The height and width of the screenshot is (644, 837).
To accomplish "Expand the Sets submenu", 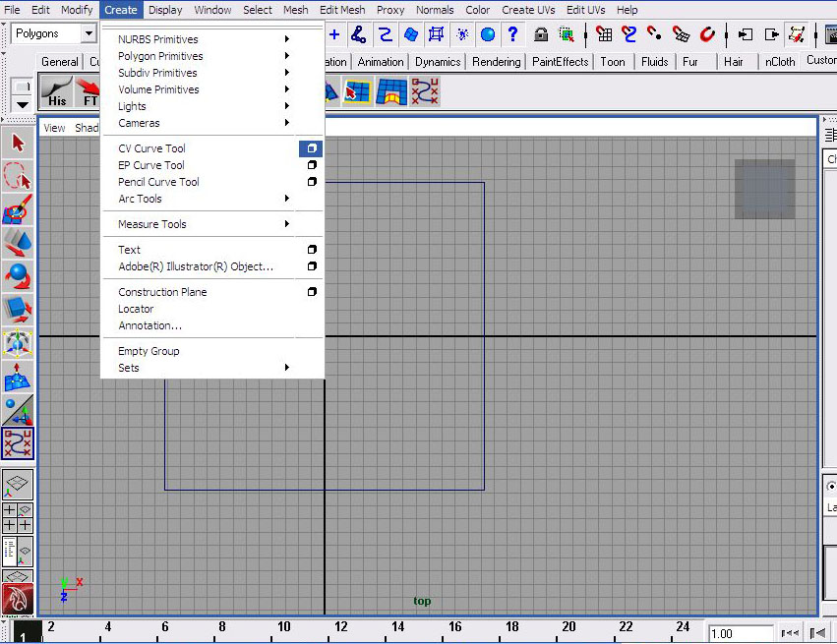I will click(x=212, y=368).
